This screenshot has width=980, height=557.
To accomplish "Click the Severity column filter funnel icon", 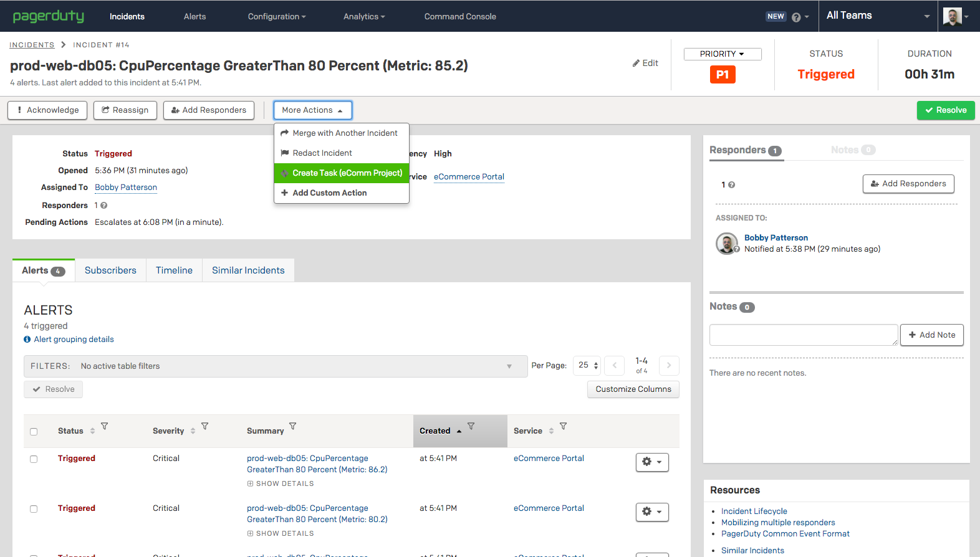I will click(x=204, y=427).
